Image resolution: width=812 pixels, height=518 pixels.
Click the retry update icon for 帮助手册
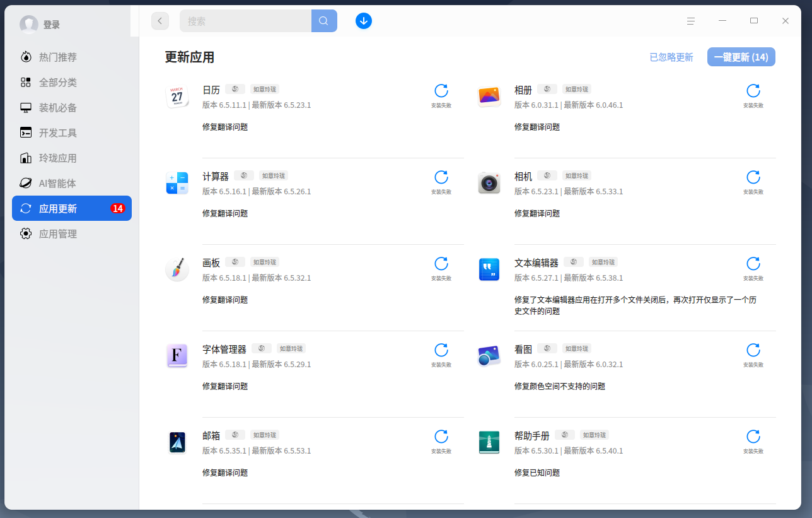pyautogui.click(x=753, y=437)
